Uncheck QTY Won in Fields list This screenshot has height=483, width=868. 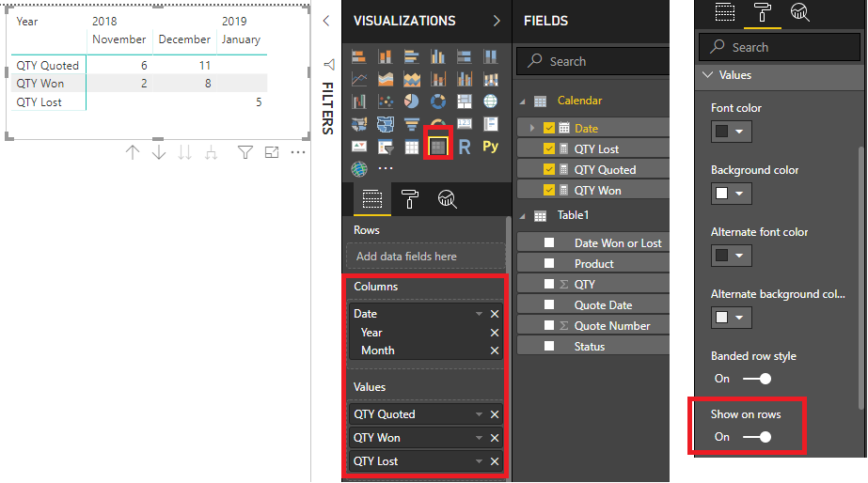point(548,191)
